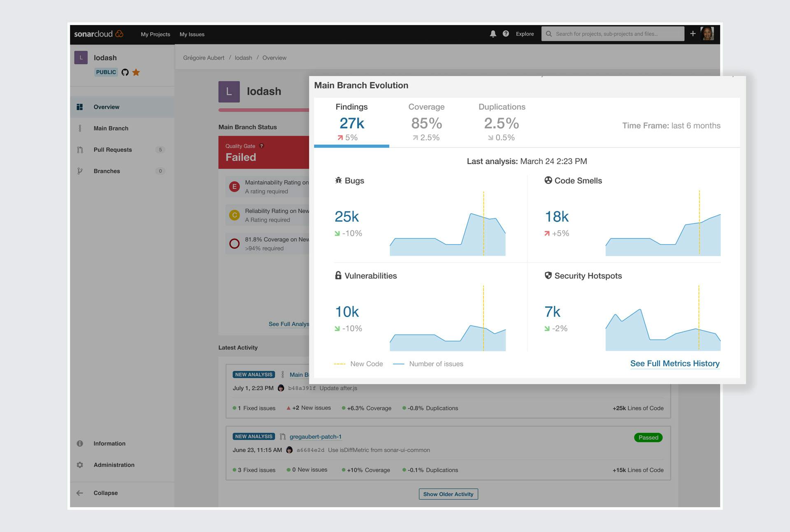Select Pull Requests in the sidebar
Image resolution: width=790 pixels, height=532 pixels.
(x=122, y=150)
